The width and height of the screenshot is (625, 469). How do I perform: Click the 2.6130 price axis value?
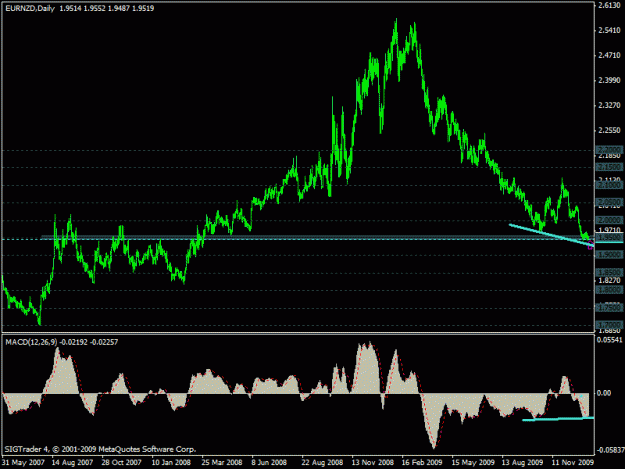[x=610, y=5]
